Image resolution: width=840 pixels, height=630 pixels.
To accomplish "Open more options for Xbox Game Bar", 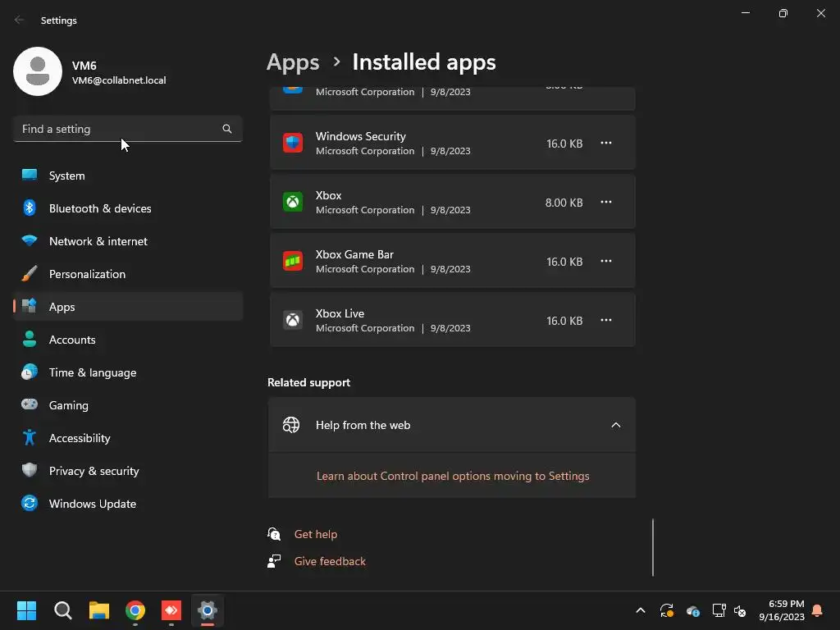I will point(606,261).
